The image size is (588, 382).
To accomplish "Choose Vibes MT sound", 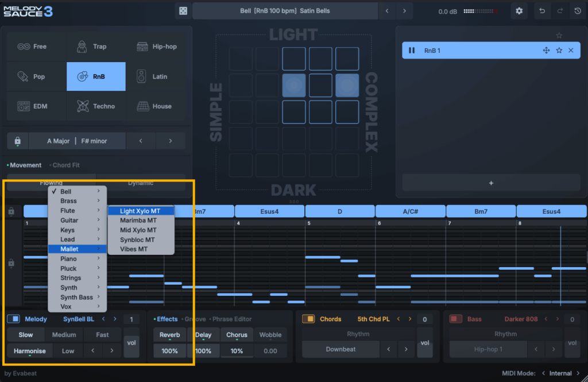I will (141, 249).
